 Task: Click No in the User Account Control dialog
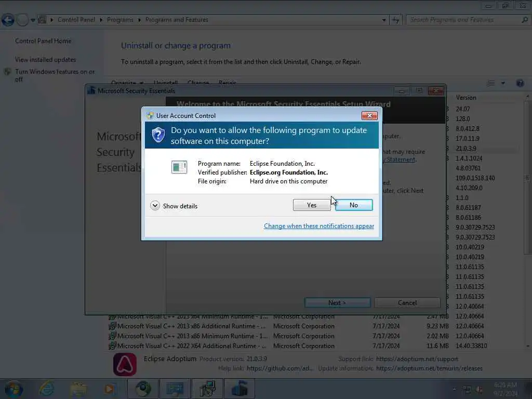click(354, 205)
